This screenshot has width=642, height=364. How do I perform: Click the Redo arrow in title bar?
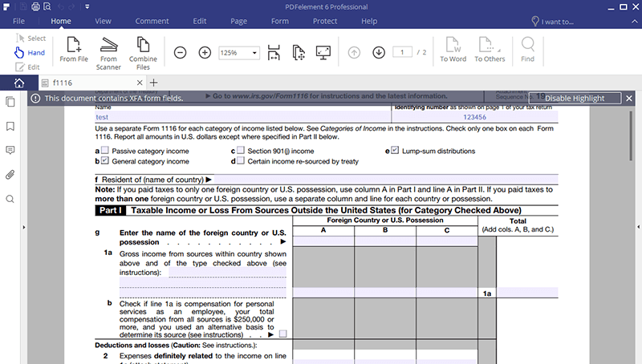pos(72,6)
